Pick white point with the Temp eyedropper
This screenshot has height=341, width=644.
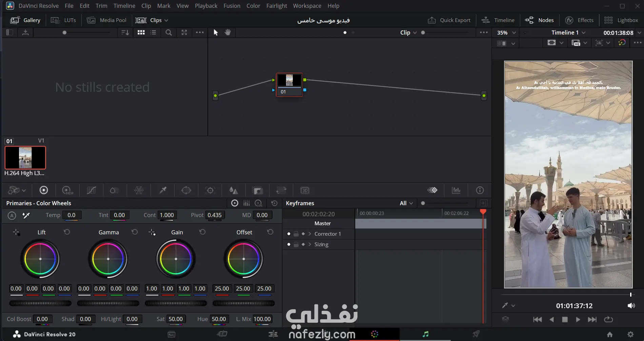click(26, 215)
